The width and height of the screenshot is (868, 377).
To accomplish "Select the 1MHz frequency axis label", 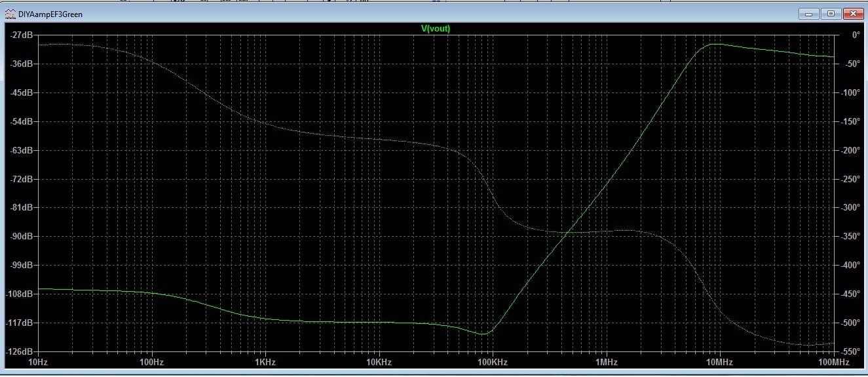I will click(x=606, y=362).
